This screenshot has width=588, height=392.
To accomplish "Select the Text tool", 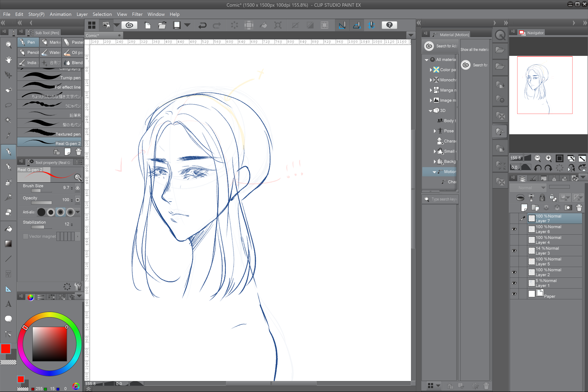I will point(8,304).
